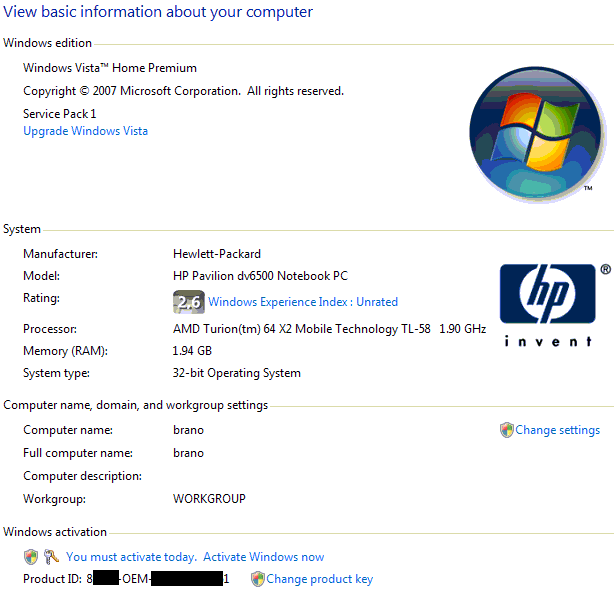Click the shield icon beside Change settings
The image size is (615, 592).
click(x=506, y=430)
